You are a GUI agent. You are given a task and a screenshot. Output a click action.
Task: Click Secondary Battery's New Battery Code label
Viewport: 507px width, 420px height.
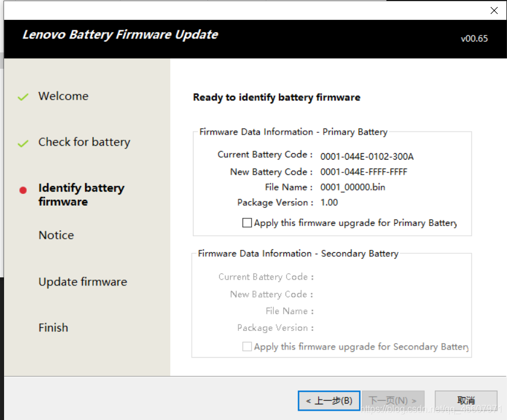click(272, 294)
